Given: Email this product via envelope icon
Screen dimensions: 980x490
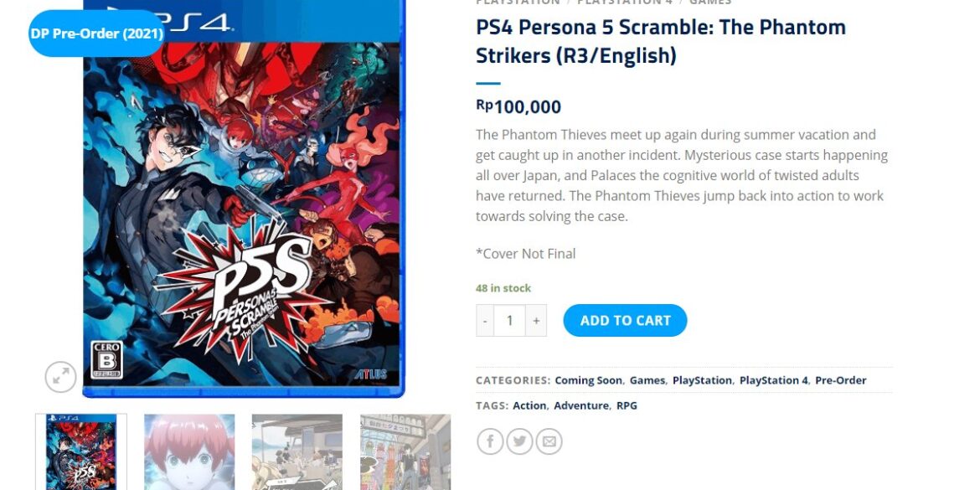Looking at the screenshot, I should pyautogui.click(x=549, y=441).
